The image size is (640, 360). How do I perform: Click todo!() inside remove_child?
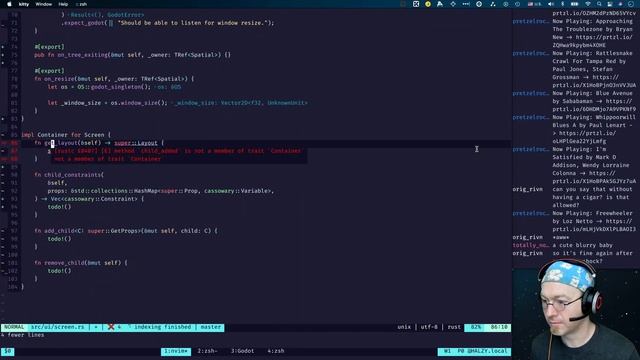tap(59, 271)
